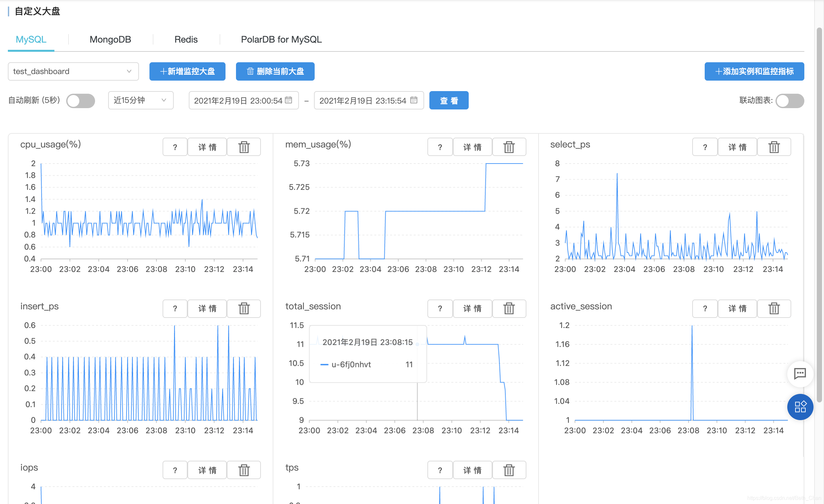The width and height of the screenshot is (824, 504).
Task: Click the 新增监控大盘 button
Action: pos(187,71)
